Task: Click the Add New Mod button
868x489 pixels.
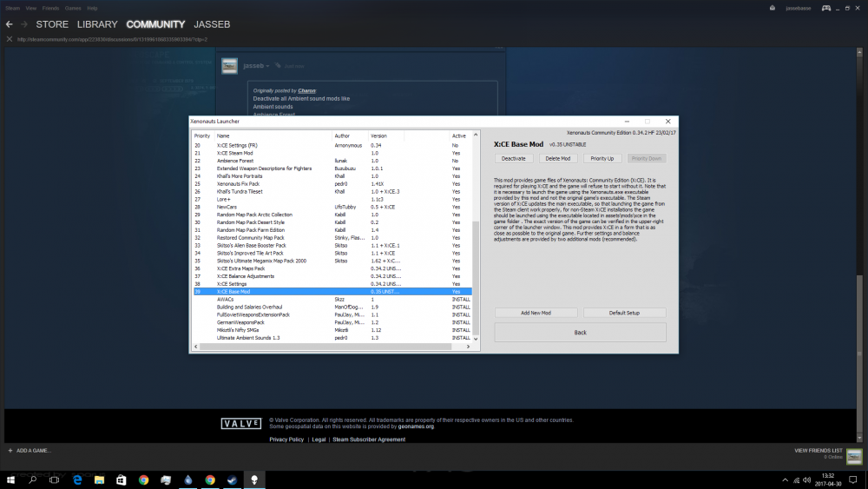Action: coord(536,313)
